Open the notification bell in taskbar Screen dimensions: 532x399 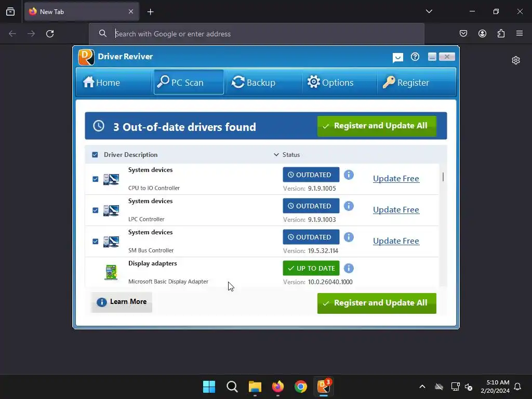pyautogui.click(x=517, y=387)
